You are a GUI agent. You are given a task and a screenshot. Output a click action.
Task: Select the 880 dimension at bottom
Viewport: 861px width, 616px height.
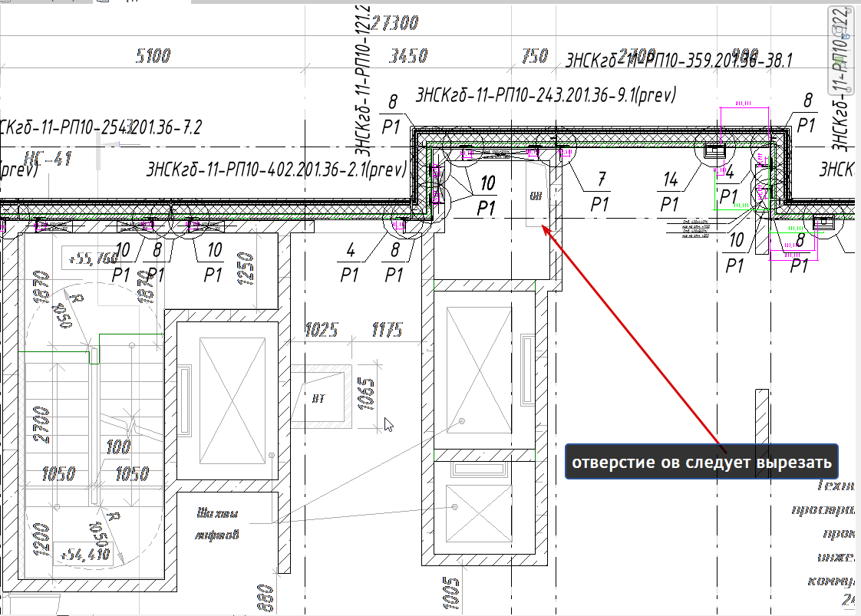pyautogui.click(x=266, y=598)
